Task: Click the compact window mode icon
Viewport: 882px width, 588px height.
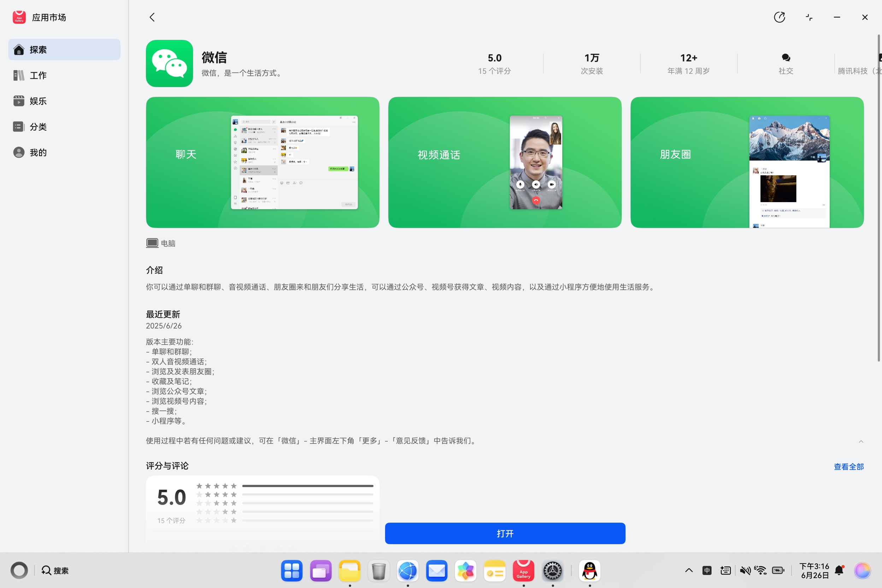Action: pyautogui.click(x=809, y=17)
